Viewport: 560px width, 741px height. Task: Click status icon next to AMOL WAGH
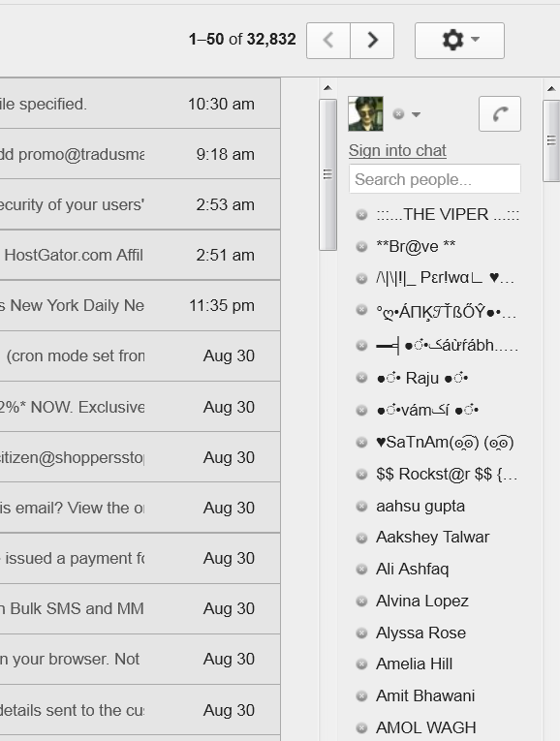(x=361, y=727)
